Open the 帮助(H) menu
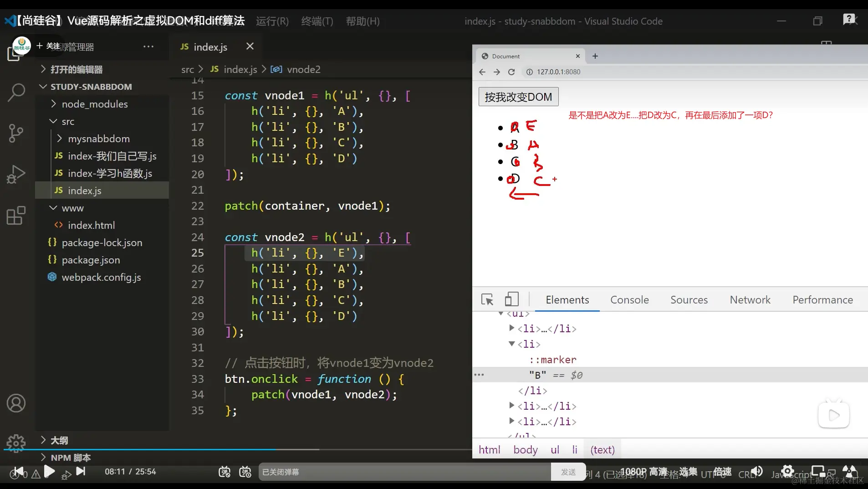 (x=363, y=21)
